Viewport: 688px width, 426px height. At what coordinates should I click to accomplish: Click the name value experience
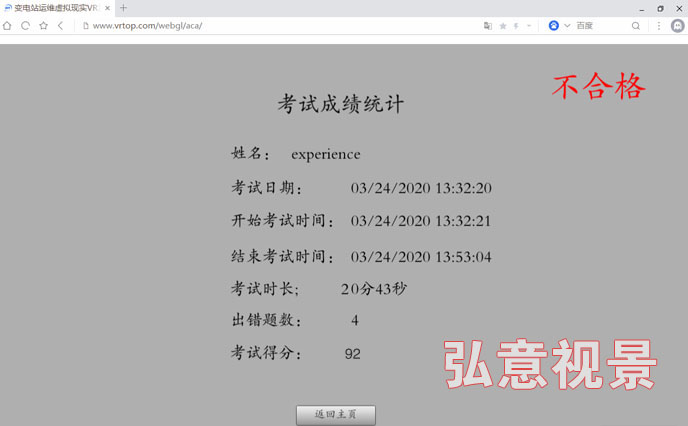click(x=326, y=154)
